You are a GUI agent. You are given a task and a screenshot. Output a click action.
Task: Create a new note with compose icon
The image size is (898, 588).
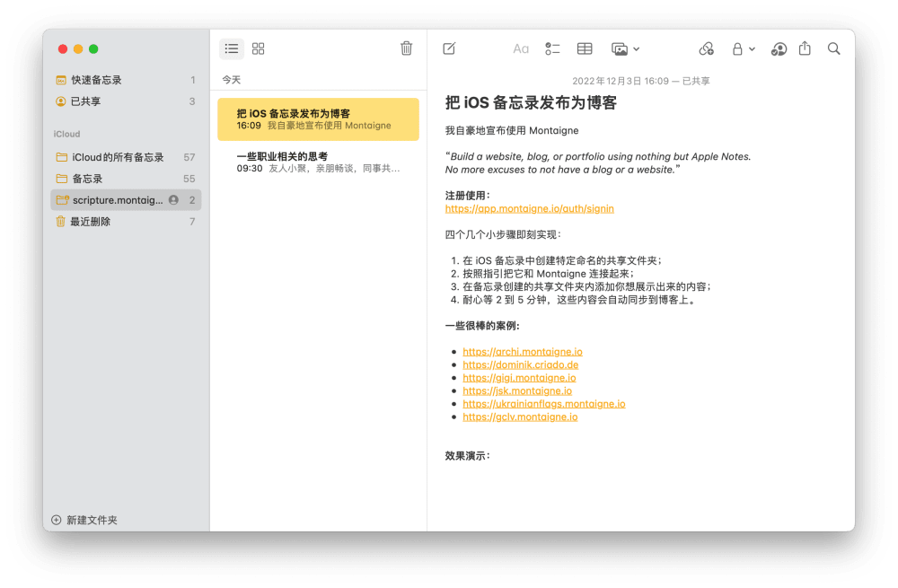pyautogui.click(x=449, y=48)
